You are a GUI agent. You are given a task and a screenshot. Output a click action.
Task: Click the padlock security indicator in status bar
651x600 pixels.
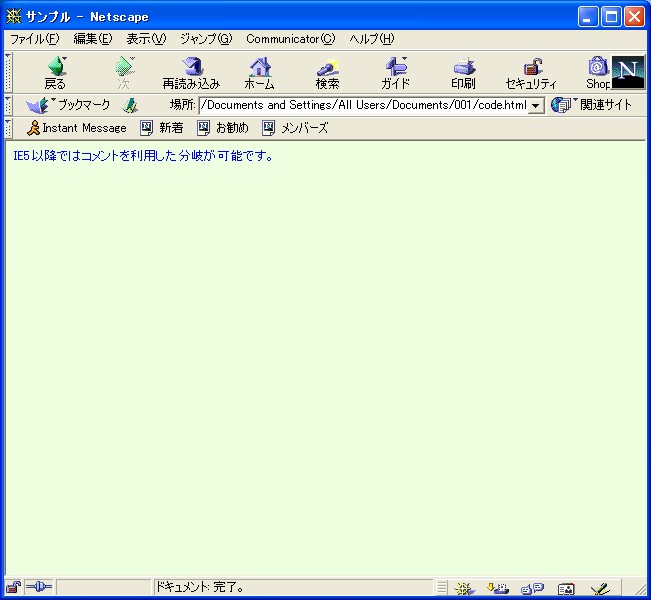pyautogui.click(x=13, y=588)
